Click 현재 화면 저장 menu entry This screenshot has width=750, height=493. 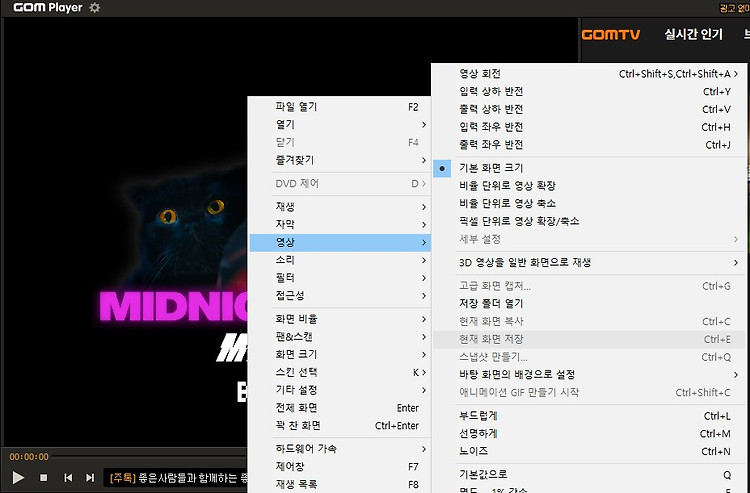(589, 339)
